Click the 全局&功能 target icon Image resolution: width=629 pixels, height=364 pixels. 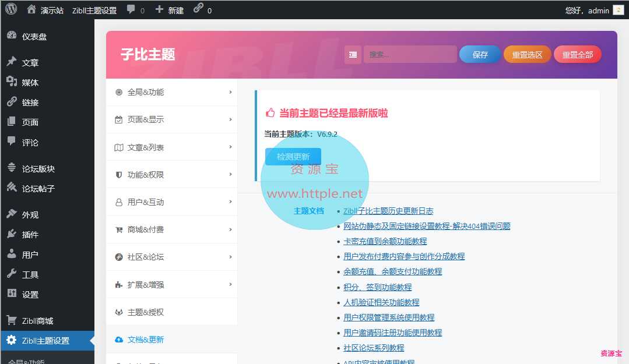tap(119, 92)
